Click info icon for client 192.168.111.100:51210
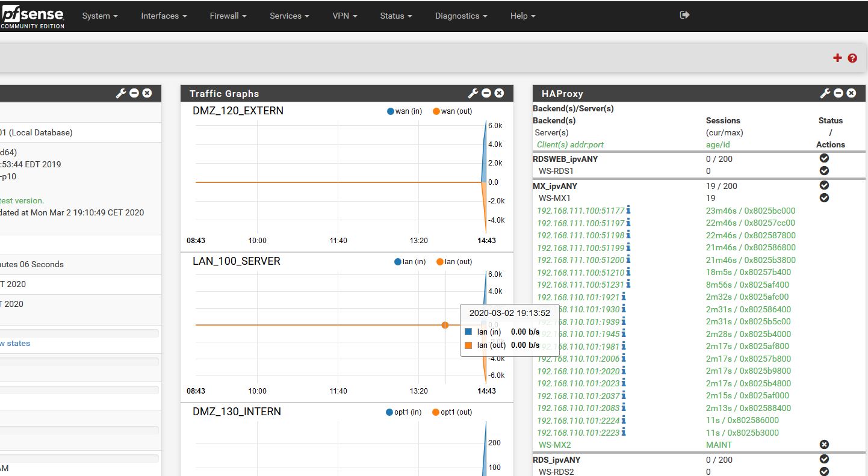Viewport: 868px width, 476px height. [628, 272]
